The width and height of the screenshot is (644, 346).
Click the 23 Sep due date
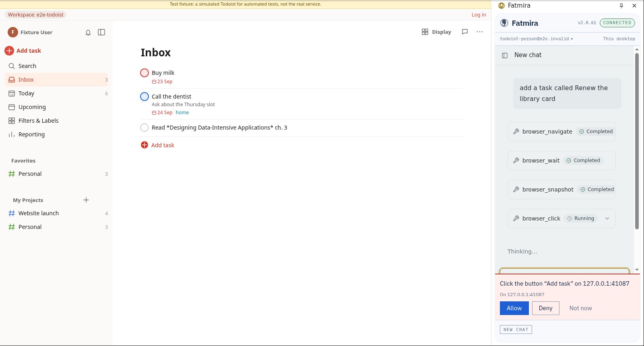[x=162, y=82]
